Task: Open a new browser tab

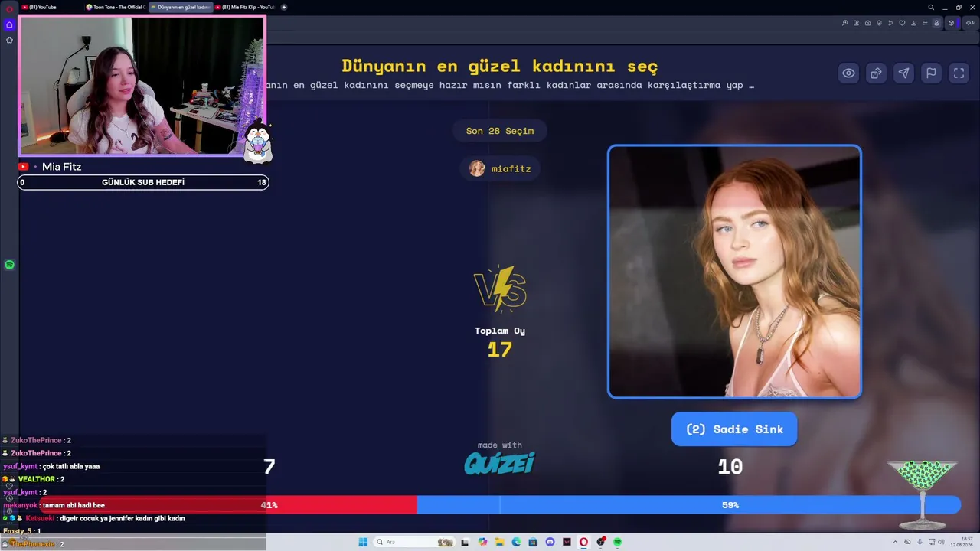Action: (x=284, y=7)
